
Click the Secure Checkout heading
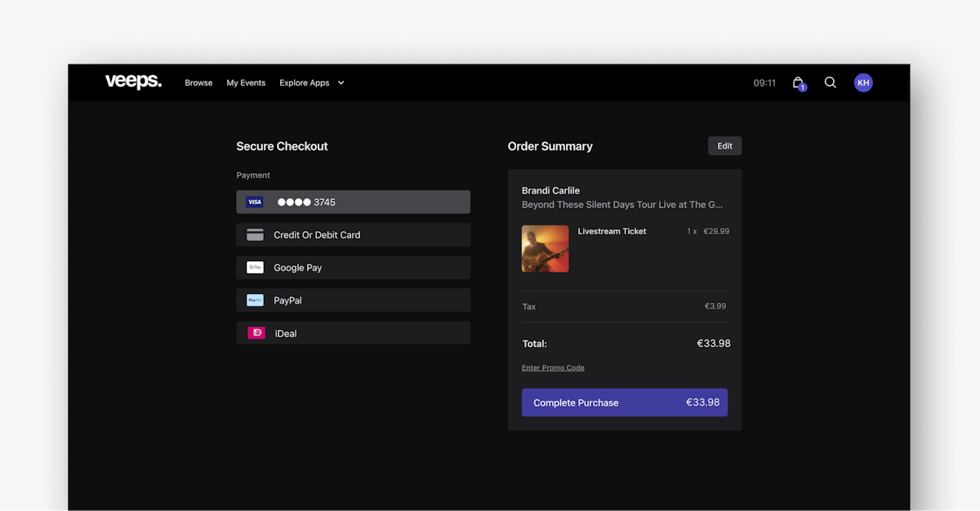[282, 147]
